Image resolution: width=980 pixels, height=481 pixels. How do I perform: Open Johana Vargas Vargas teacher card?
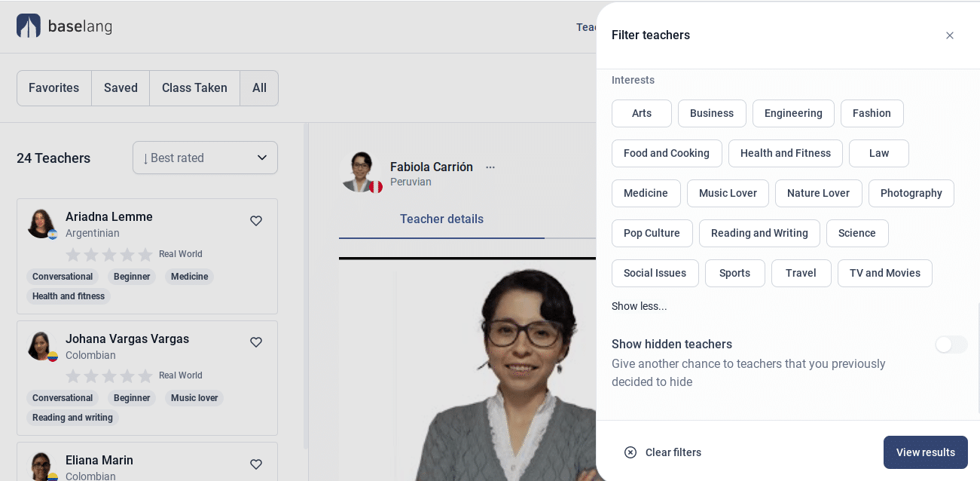point(147,378)
